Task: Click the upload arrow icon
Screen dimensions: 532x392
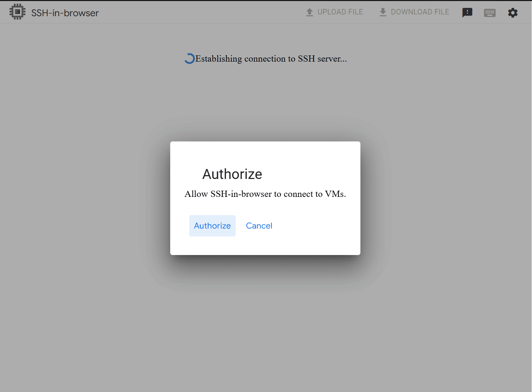Action: coord(309,12)
